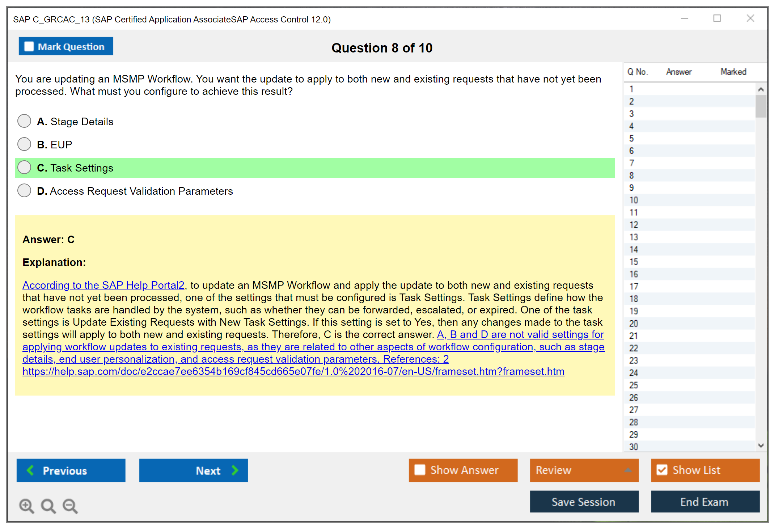Select question 15 in the list
The height and width of the screenshot is (532, 778).
click(x=634, y=262)
